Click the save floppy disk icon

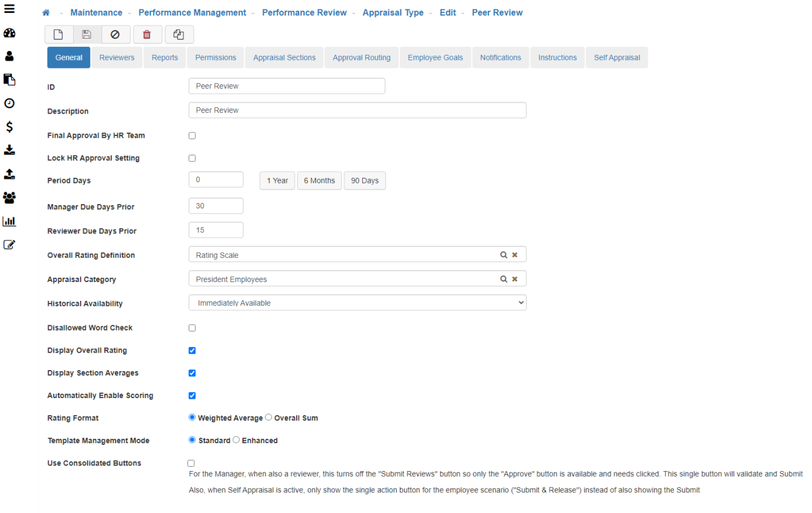tap(87, 35)
